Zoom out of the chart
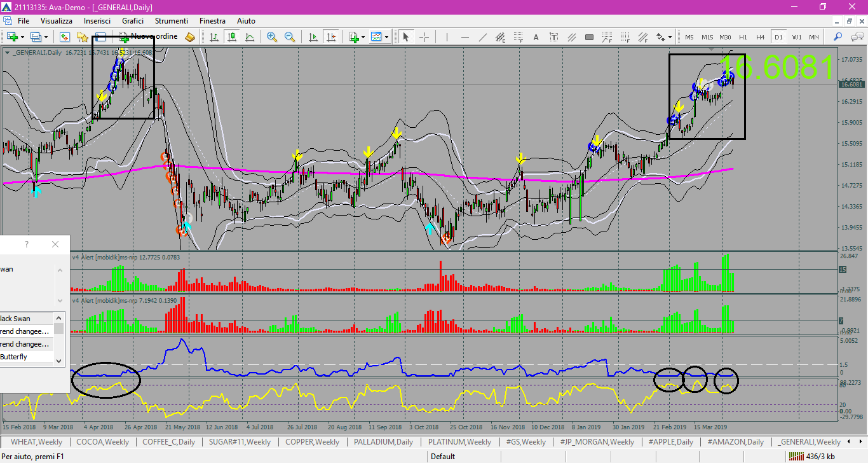Viewport: 868px width, 463px height. coord(290,37)
